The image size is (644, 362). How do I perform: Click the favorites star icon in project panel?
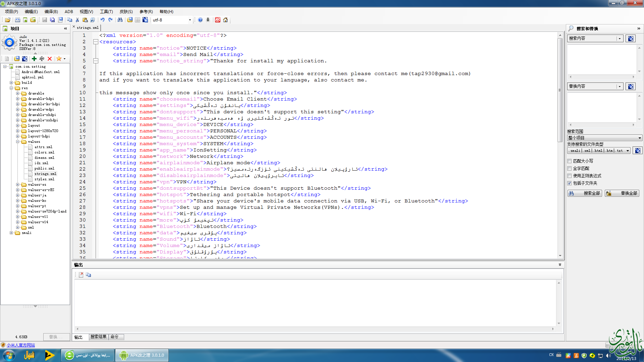(x=59, y=59)
